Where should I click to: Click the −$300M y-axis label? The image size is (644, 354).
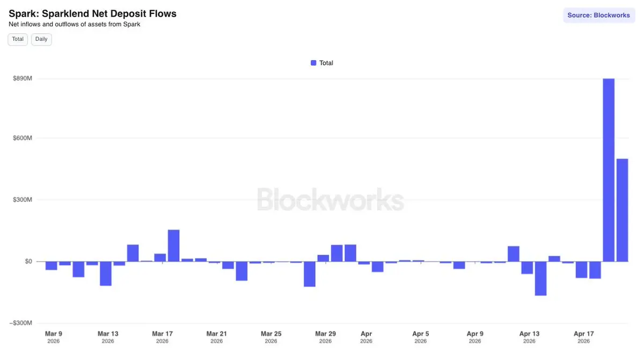[21, 323]
